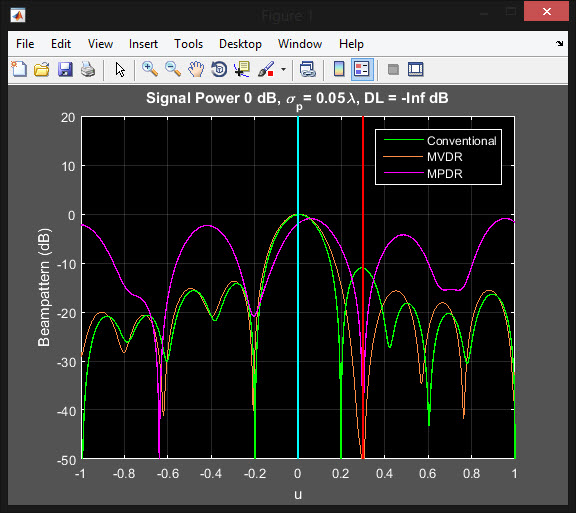The width and height of the screenshot is (576, 513).
Task: Select the Zoom In magnifier tool
Action: click(150, 69)
